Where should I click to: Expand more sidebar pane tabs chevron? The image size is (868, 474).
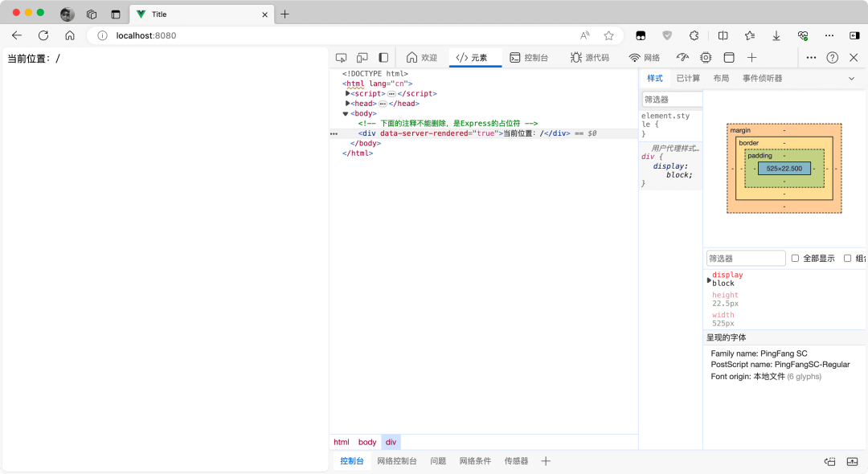click(x=851, y=79)
